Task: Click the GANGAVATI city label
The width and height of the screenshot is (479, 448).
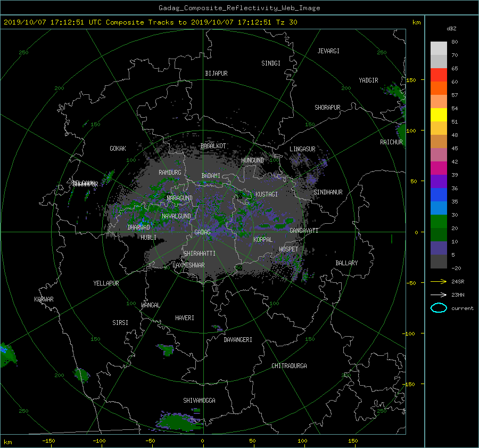Action: tap(304, 231)
